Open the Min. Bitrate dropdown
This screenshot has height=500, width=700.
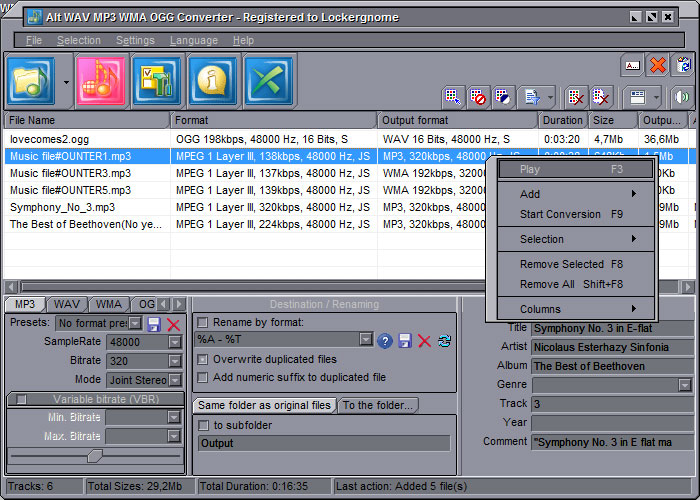point(174,417)
